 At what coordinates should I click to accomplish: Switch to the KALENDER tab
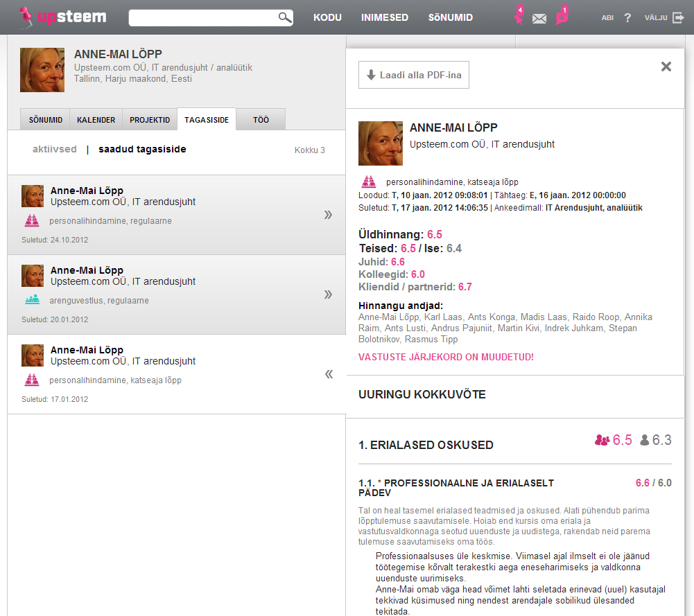tap(96, 120)
